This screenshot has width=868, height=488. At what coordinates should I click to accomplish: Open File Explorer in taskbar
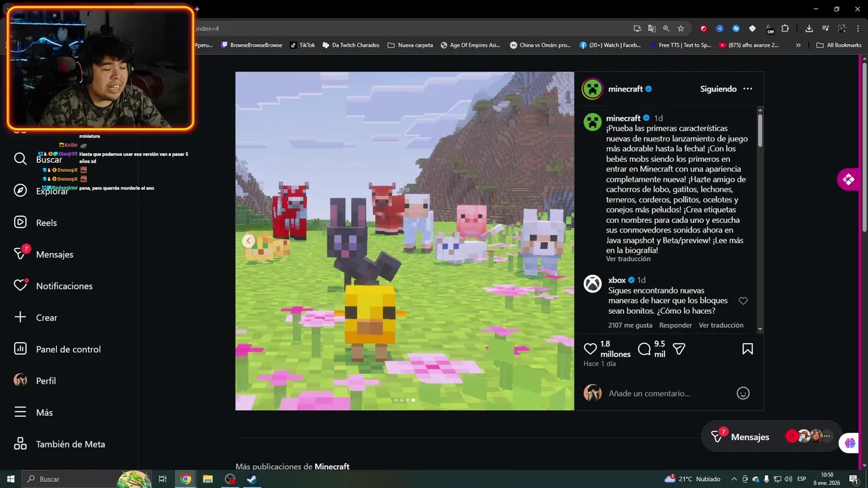pos(208,479)
